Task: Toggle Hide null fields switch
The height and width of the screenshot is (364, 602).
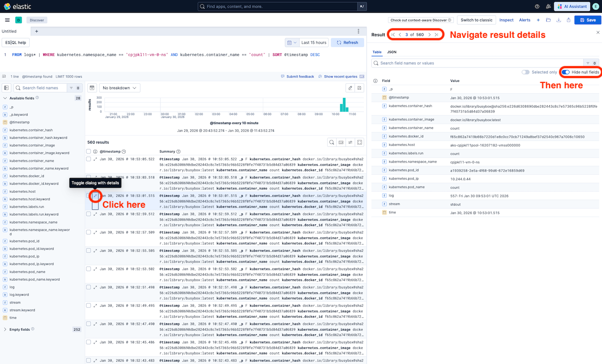Action: pyautogui.click(x=566, y=72)
